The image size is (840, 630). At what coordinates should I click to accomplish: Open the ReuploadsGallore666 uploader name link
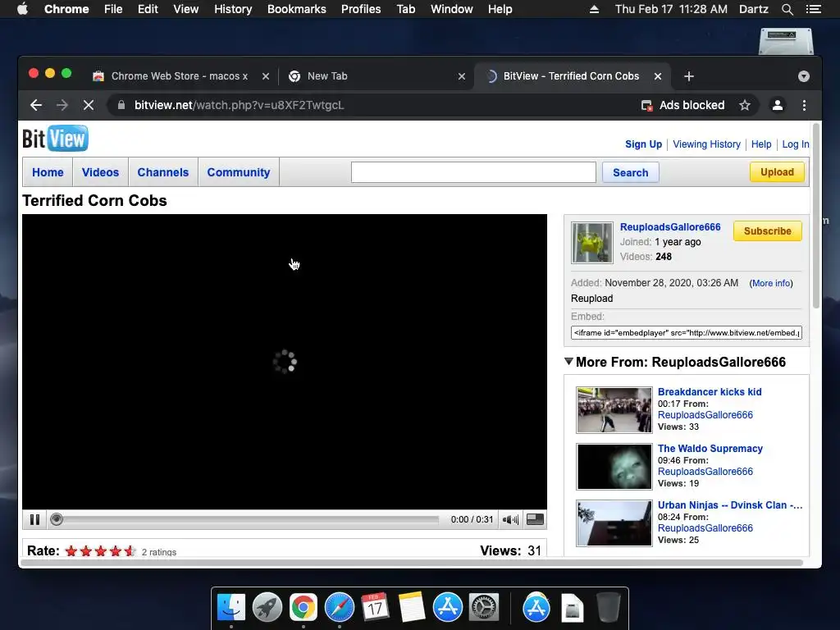(670, 227)
